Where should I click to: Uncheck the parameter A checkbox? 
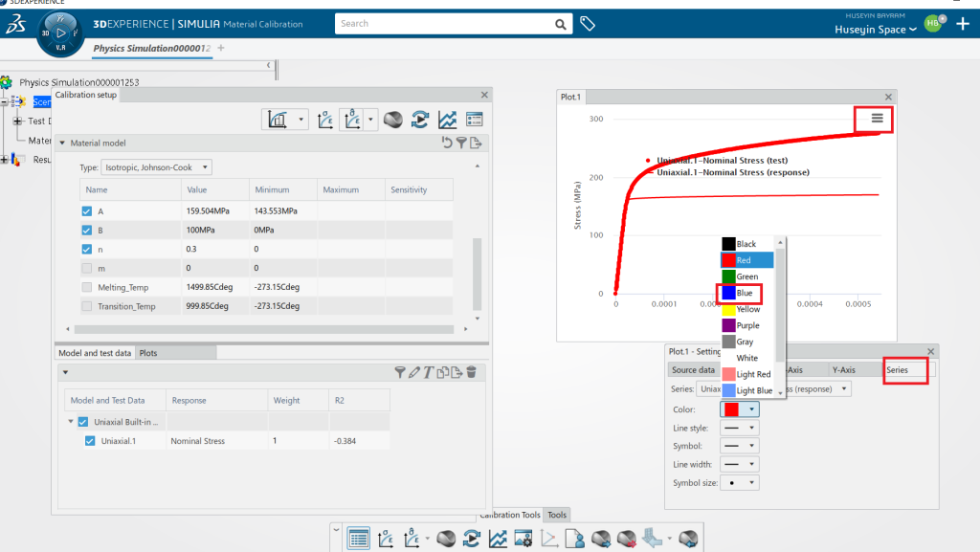coord(88,211)
